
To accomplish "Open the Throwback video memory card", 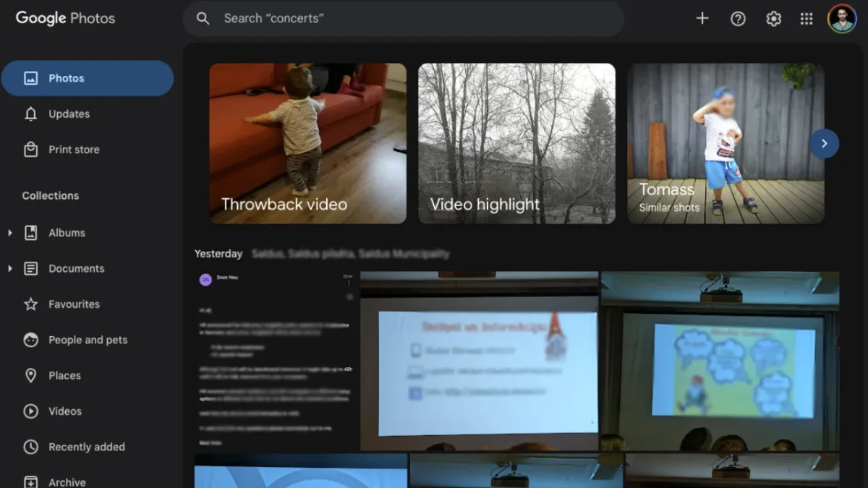I will (307, 143).
